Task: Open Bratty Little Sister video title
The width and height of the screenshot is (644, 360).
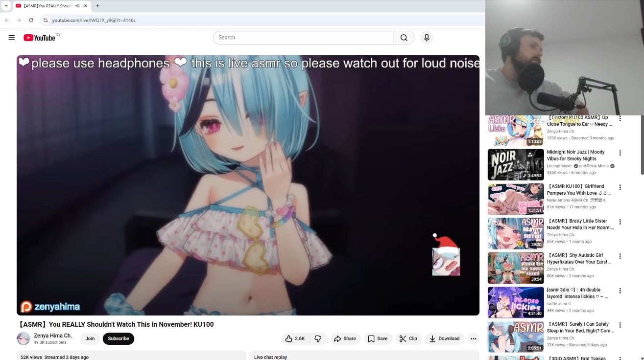Action: coord(580,224)
